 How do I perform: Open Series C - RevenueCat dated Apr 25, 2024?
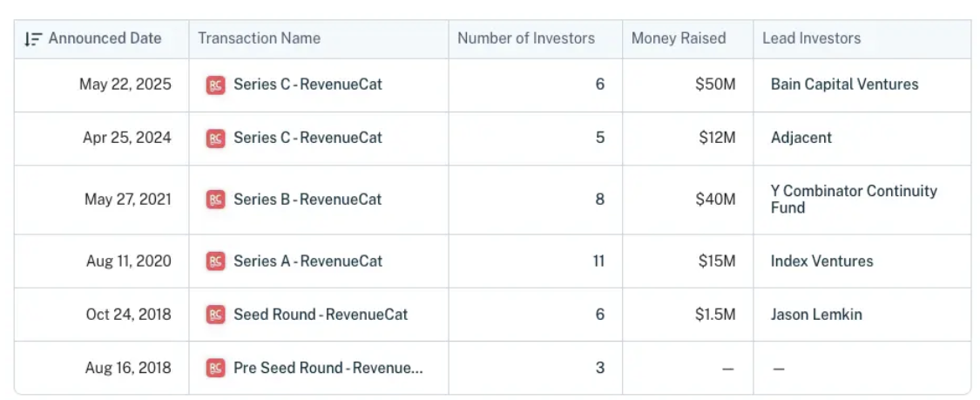308,138
